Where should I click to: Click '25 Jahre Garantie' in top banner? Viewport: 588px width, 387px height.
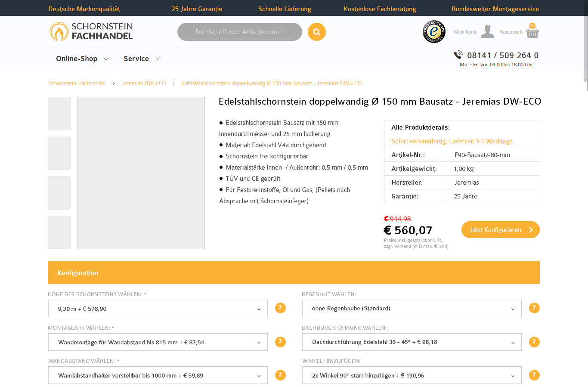[x=197, y=9]
